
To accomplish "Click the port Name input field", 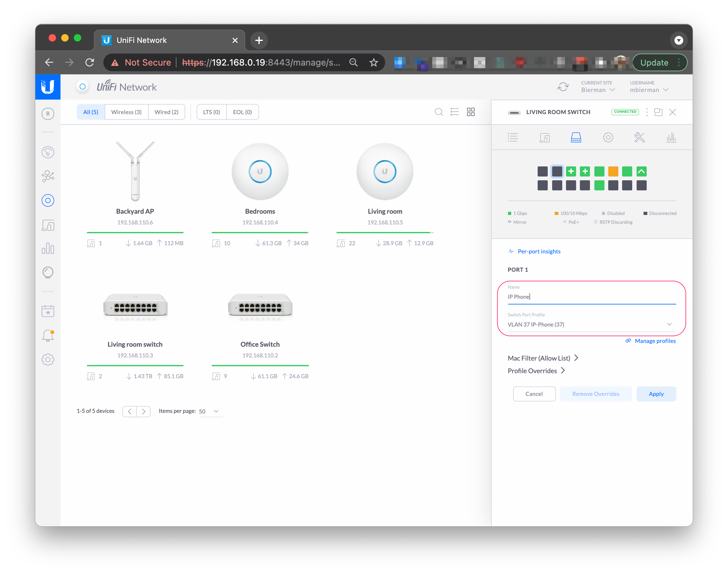I will [591, 297].
